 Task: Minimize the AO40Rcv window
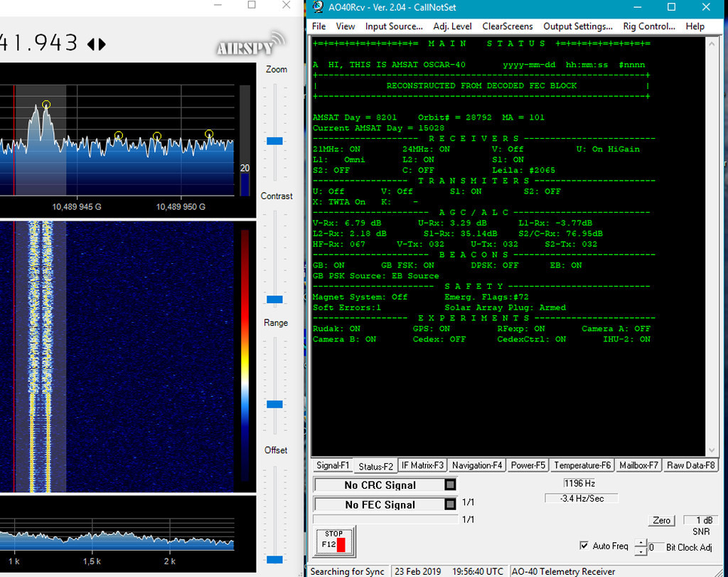pyautogui.click(x=638, y=7)
